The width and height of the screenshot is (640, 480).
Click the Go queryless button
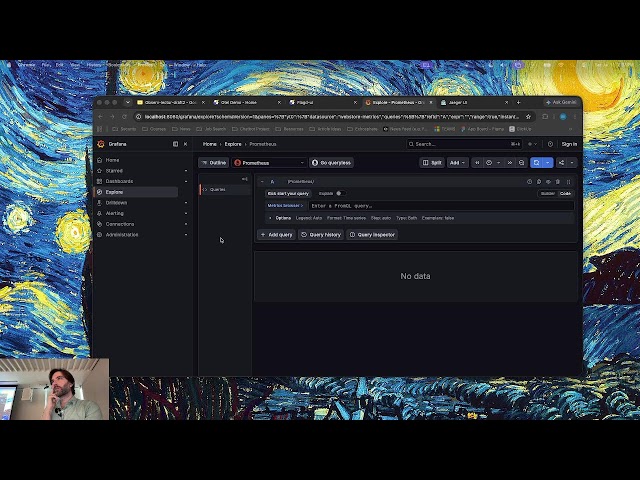coord(331,163)
